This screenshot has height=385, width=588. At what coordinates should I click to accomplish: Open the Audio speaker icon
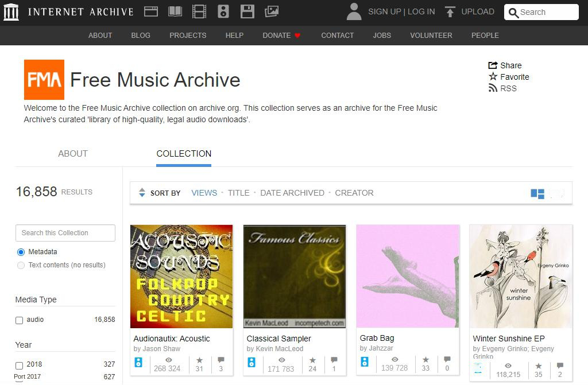coord(223,11)
